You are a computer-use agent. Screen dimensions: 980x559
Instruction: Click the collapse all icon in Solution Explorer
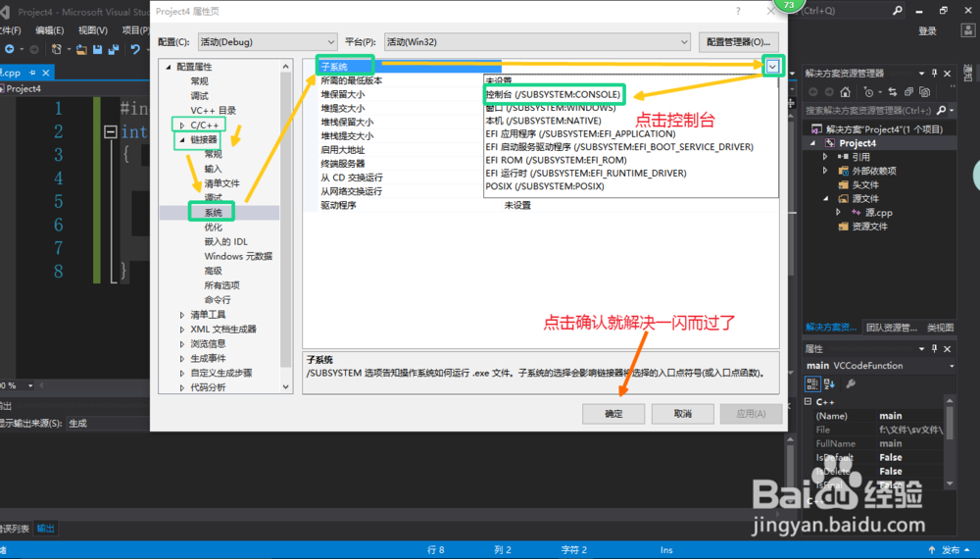click(909, 92)
